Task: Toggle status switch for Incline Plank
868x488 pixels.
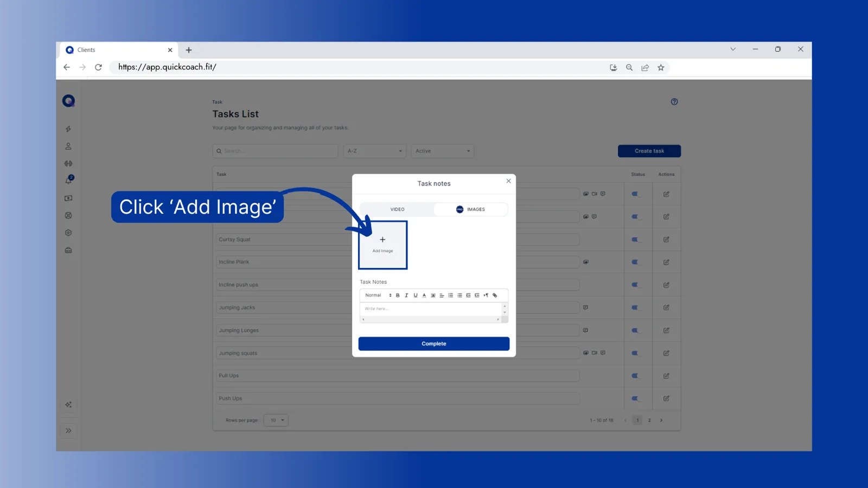Action: point(636,262)
